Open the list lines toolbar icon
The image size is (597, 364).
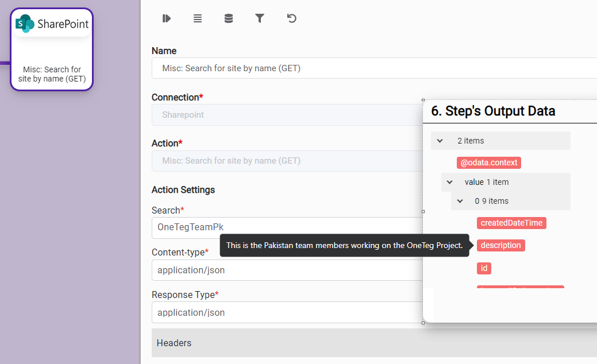pyautogui.click(x=198, y=18)
